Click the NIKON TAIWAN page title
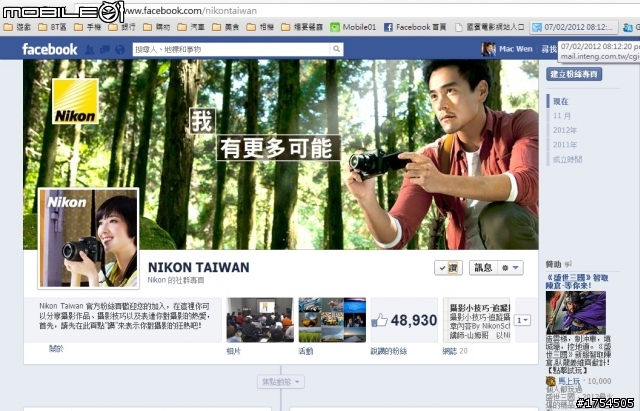Viewport: 640px width, 411px height. click(198, 267)
